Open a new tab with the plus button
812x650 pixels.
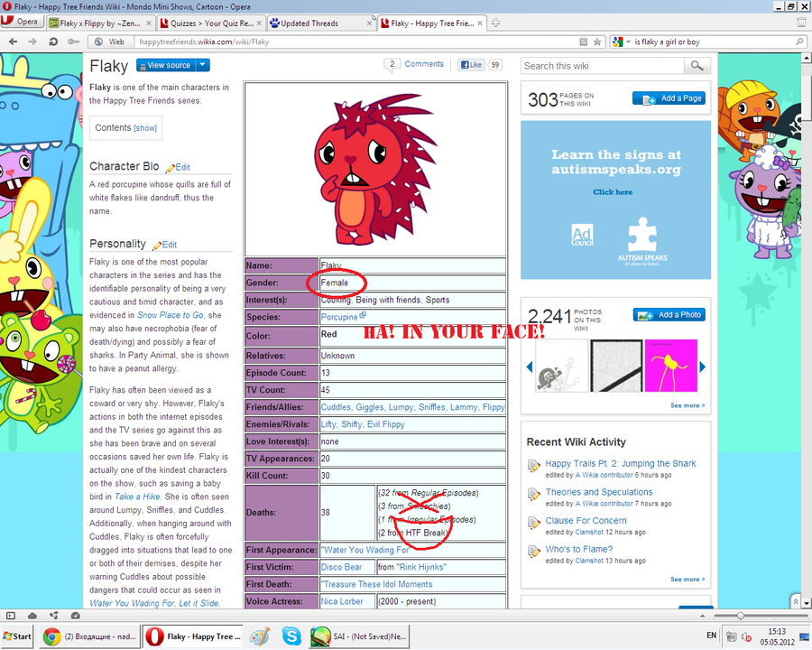[x=495, y=23]
